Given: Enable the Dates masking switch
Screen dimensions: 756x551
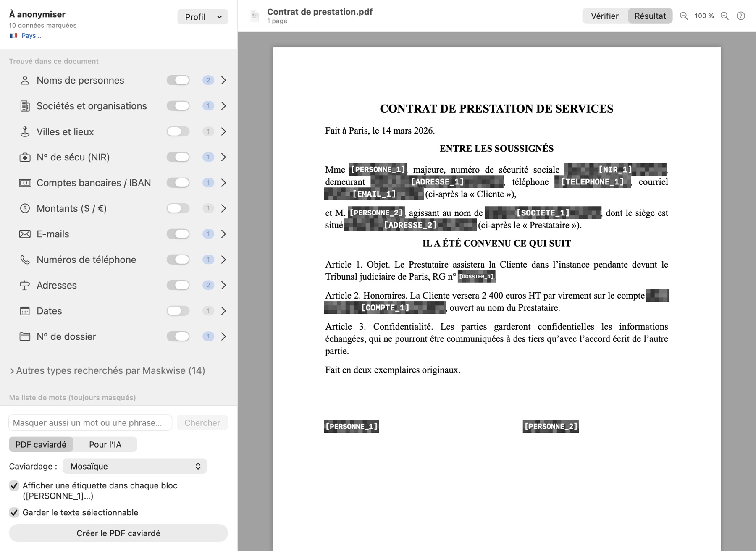Looking at the screenshot, I should pyautogui.click(x=178, y=311).
